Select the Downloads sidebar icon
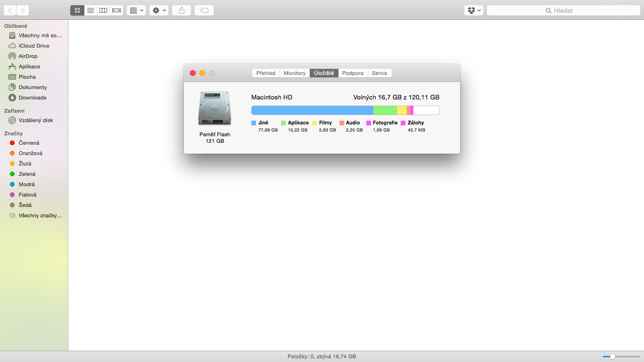Viewport: 644px width, 362px height. tap(12, 98)
